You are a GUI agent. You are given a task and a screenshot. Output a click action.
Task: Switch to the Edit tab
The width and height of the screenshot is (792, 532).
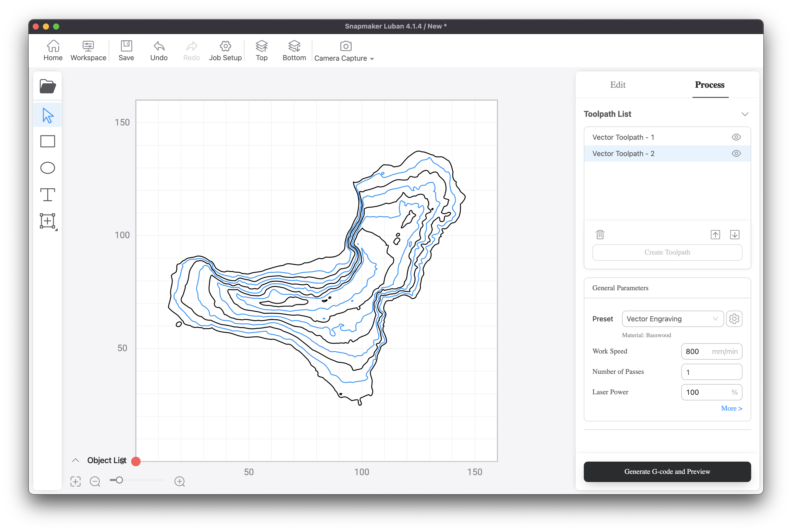coord(617,85)
